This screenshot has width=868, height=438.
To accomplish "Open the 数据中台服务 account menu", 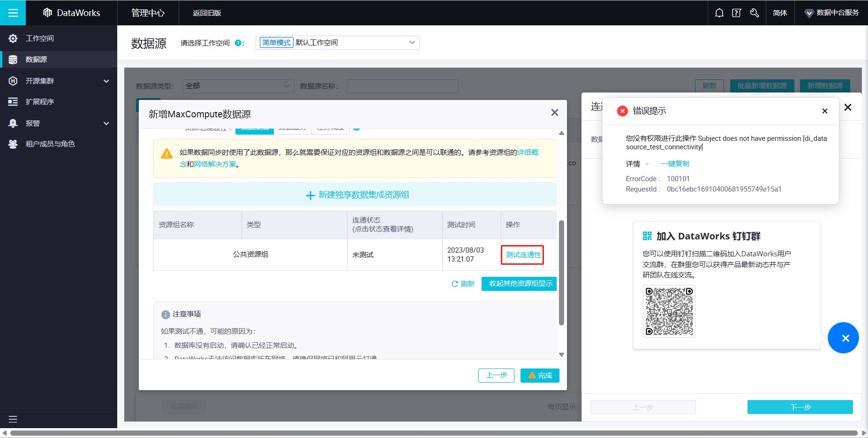I will tap(831, 13).
